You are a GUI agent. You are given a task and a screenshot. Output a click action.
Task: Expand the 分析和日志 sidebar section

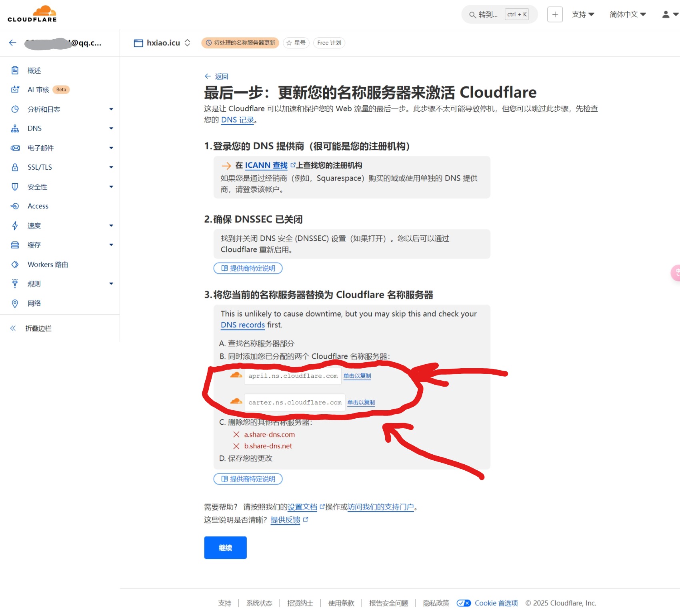[x=111, y=109]
